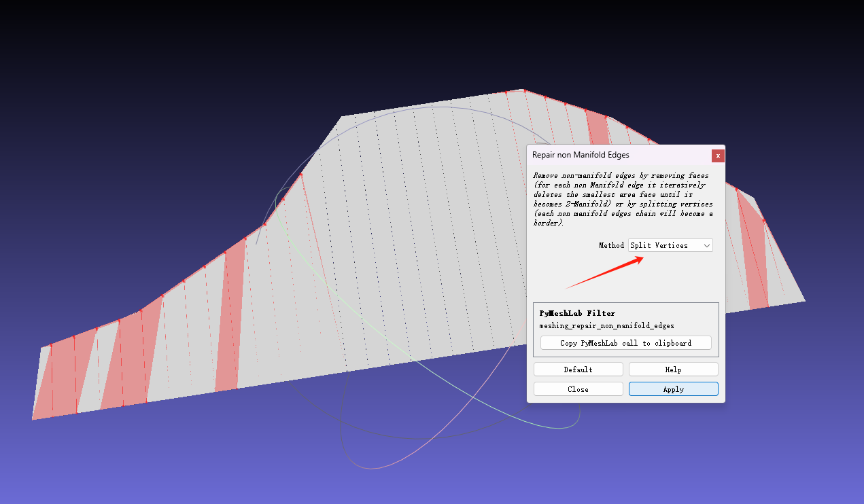Click the PyMeshLab Filter heading

click(x=577, y=313)
